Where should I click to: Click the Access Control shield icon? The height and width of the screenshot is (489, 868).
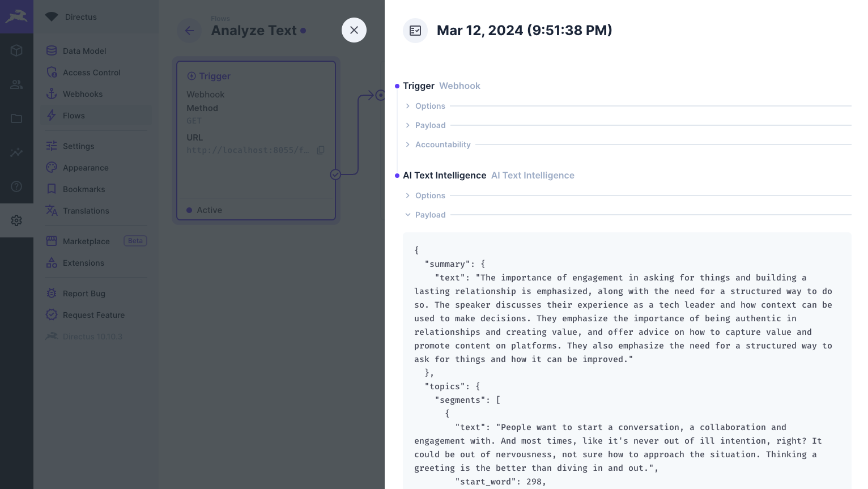tap(52, 72)
